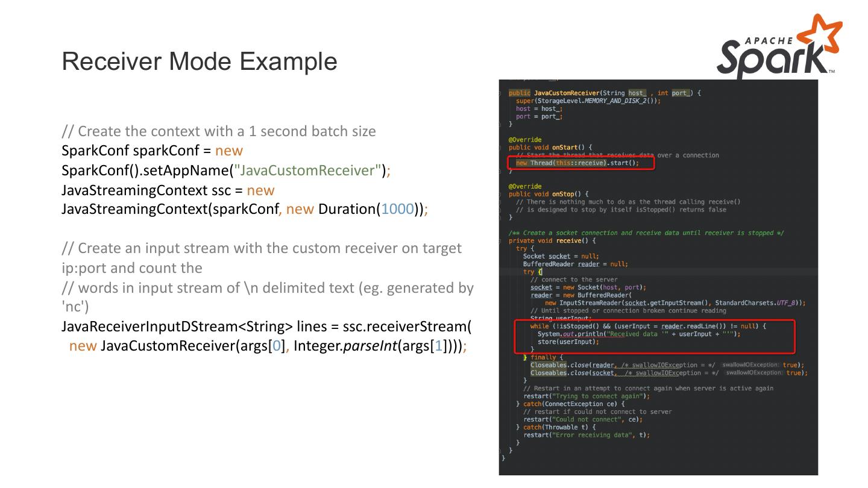This screenshot has height=488, width=868.
Task: Click the comment 'Create an input stream with the custom receiver'
Action: [x=262, y=248]
